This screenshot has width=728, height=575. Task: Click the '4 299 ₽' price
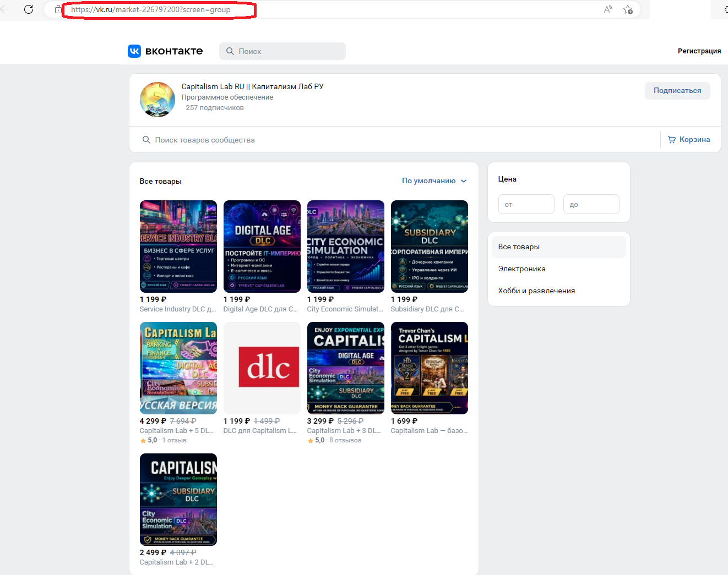pyautogui.click(x=153, y=421)
